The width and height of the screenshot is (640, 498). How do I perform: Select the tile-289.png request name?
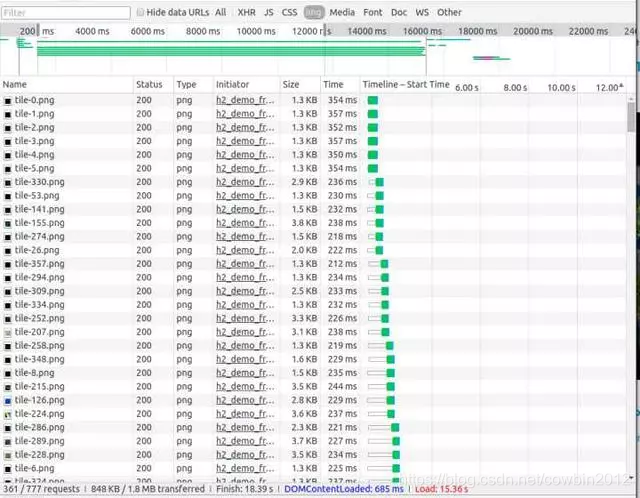pyautogui.click(x=40, y=441)
